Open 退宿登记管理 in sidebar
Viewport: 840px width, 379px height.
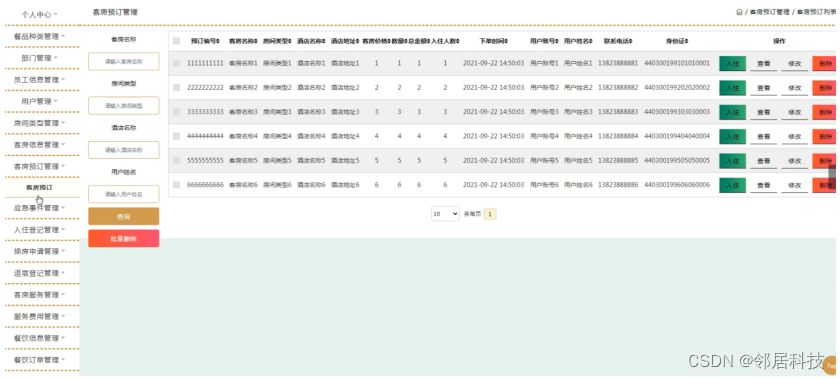point(40,273)
